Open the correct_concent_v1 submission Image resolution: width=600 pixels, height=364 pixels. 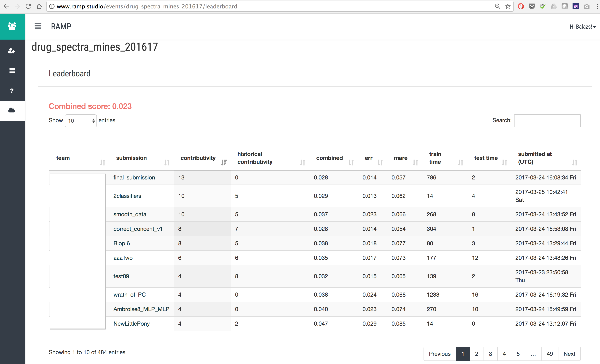pos(138,229)
